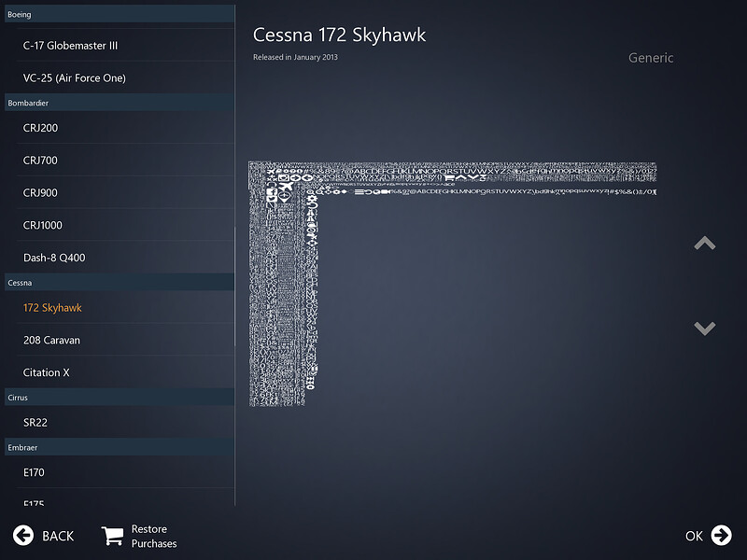Click the Generic livery label
This screenshot has height=560, width=747.
coord(651,58)
